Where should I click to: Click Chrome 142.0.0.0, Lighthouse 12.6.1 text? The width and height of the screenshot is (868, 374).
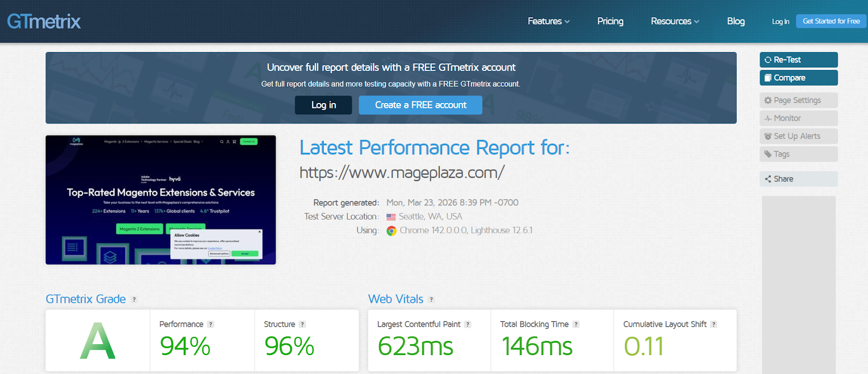[x=466, y=230]
